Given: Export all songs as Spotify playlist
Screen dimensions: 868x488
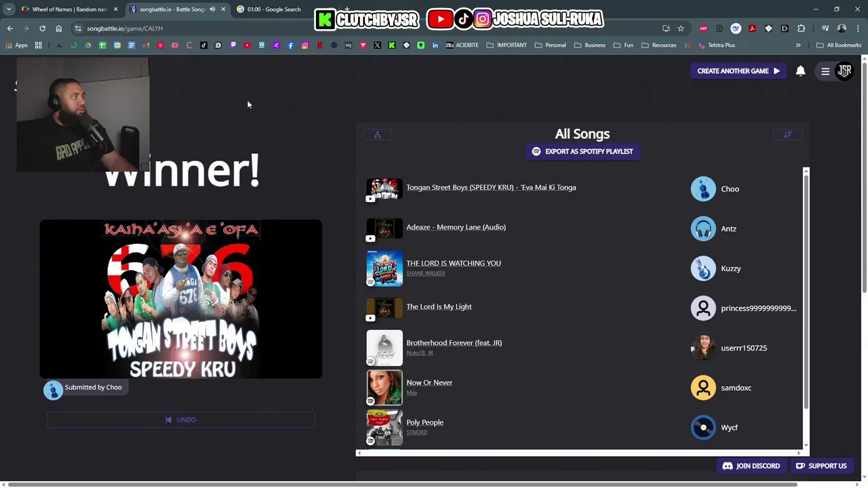Looking at the screenshot, I should pos(583,151).
